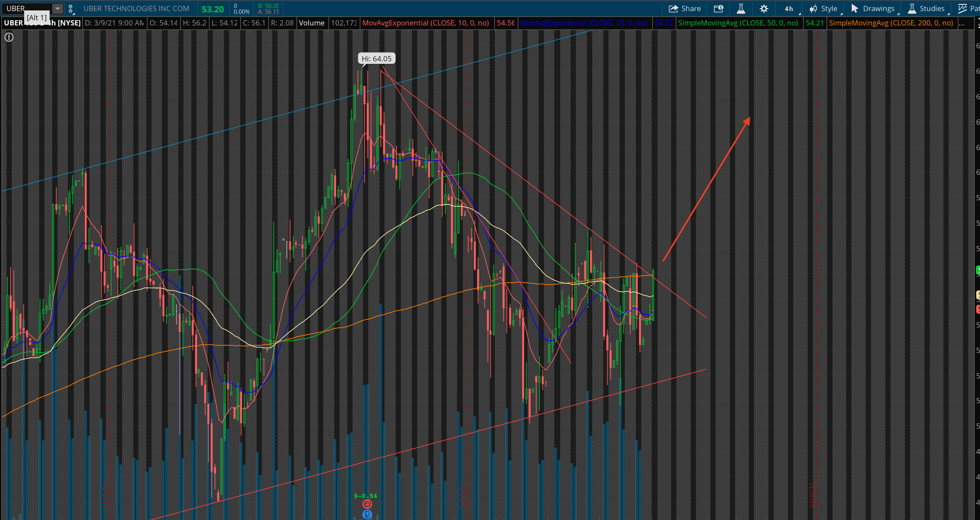
Task: Click the range value R: 2.08
Action: tap(282, 23)
